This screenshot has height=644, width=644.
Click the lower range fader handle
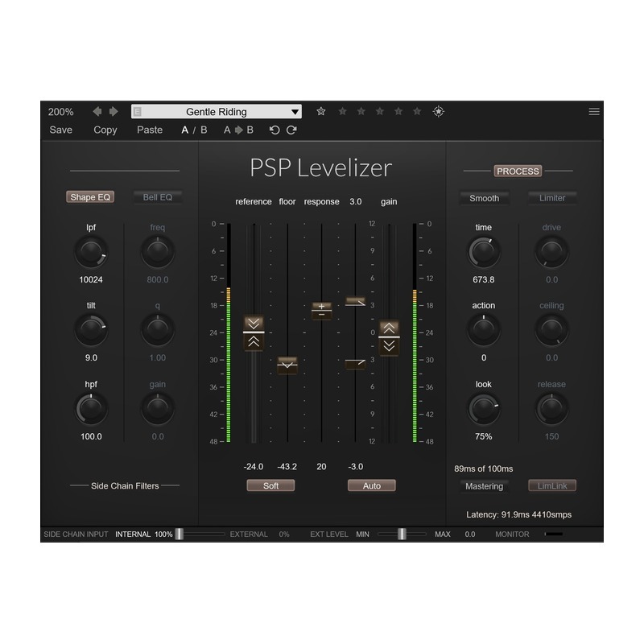click(x=355, y=364)
